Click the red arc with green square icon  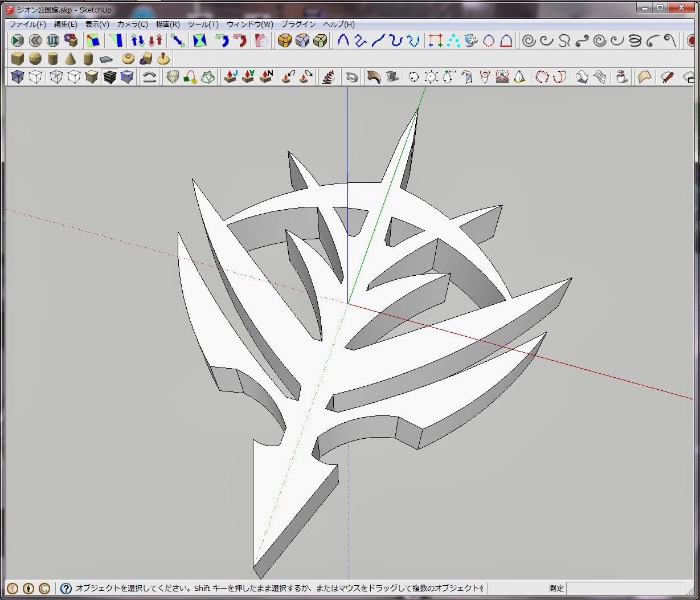pyautogui.click(x=190, y=77)
